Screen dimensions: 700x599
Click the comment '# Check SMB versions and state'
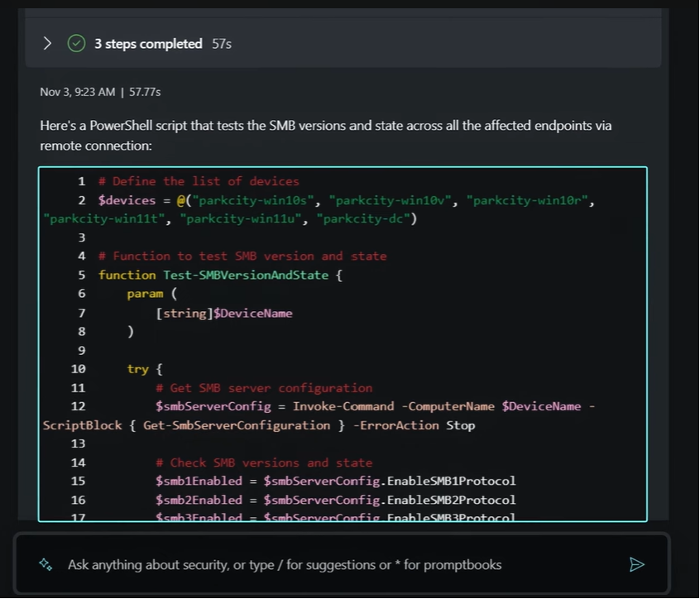point(263,462)
